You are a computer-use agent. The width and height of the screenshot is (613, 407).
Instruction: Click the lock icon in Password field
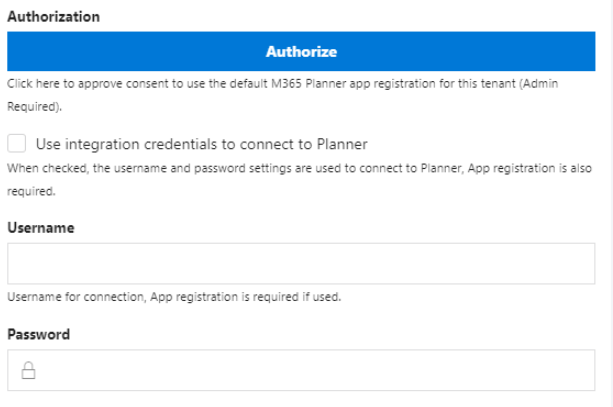tap(28, 370)
